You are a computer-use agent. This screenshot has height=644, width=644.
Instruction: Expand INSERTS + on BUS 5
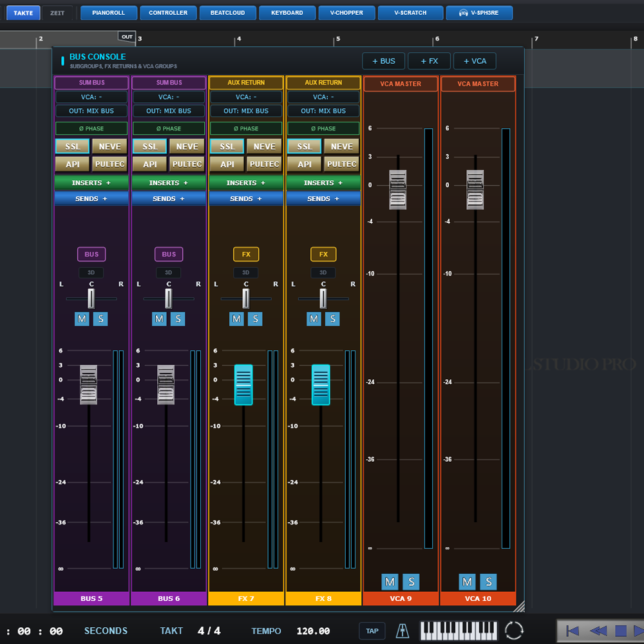coord(91,183)
